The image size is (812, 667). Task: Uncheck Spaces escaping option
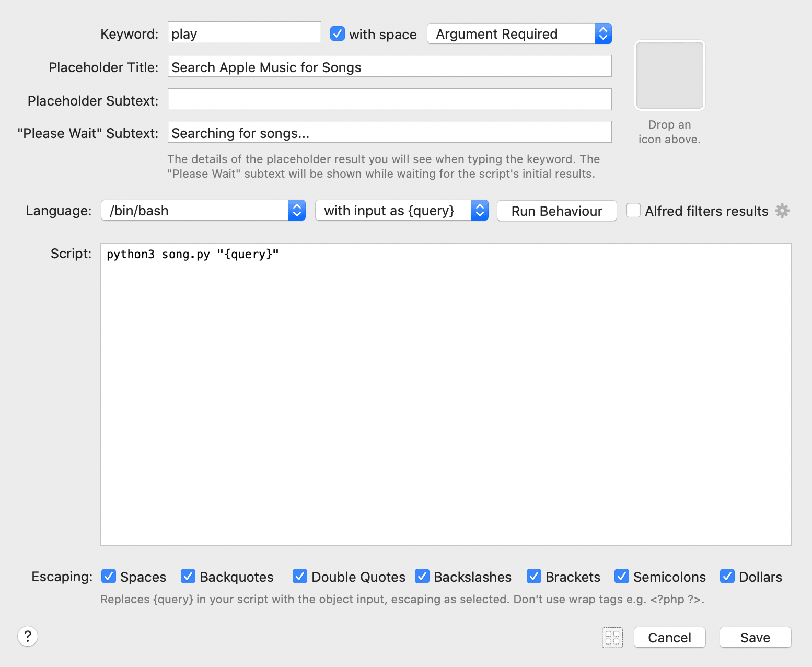click(109, 576)
